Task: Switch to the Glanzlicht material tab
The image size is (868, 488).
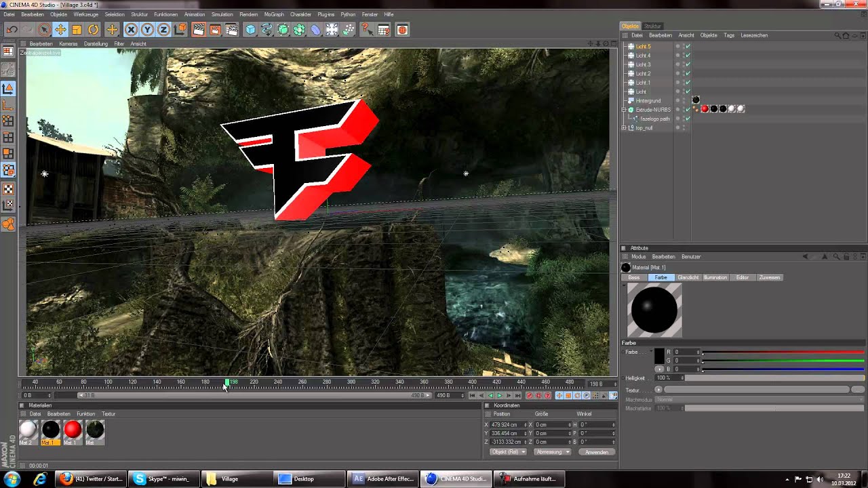Action: point(688,277)
